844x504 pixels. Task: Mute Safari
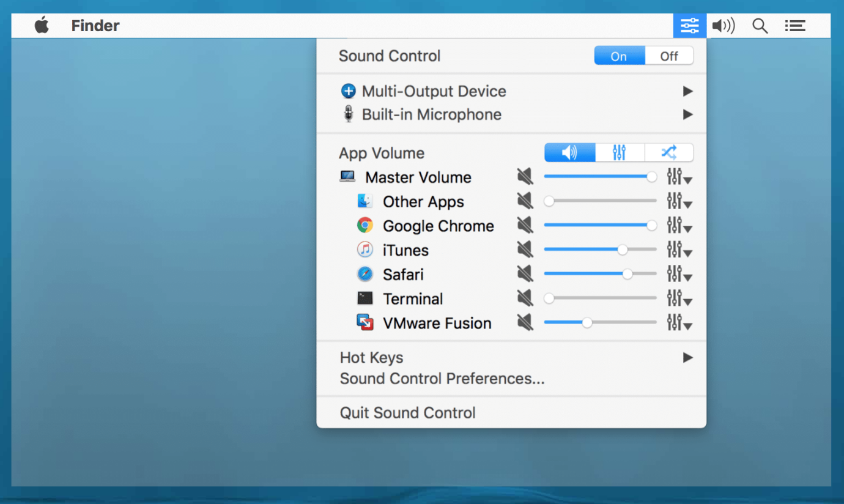(x=525, y=274)
